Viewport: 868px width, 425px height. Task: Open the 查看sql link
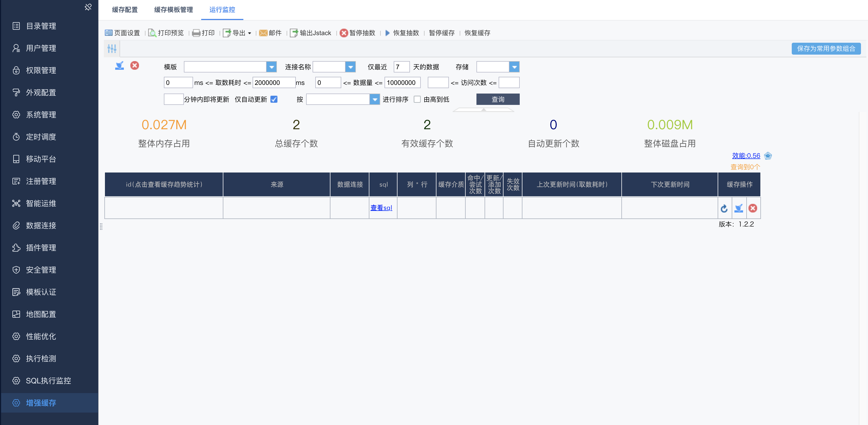pyautogui.click(x=381, y=208)
